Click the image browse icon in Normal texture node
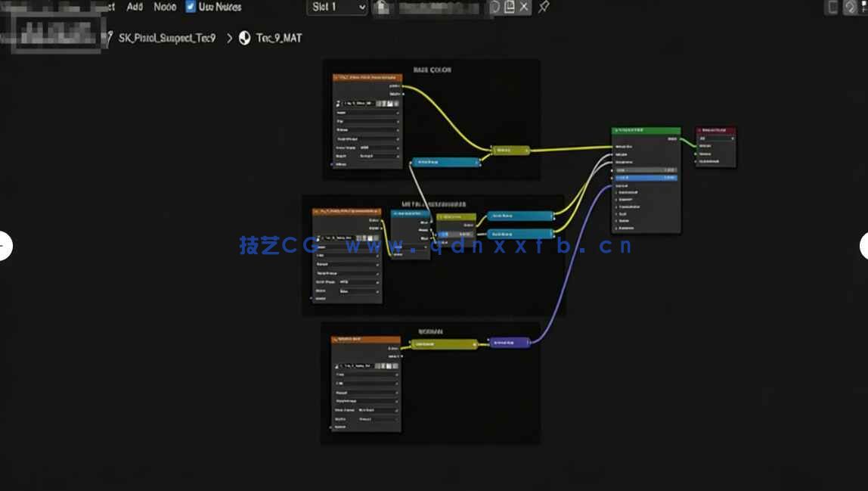 click(336, 365)
